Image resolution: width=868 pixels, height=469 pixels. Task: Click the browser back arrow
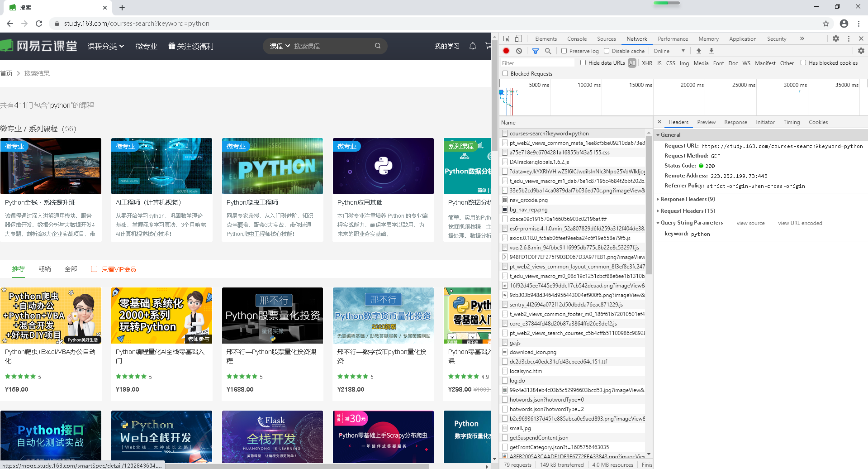[x=10, y=24]
